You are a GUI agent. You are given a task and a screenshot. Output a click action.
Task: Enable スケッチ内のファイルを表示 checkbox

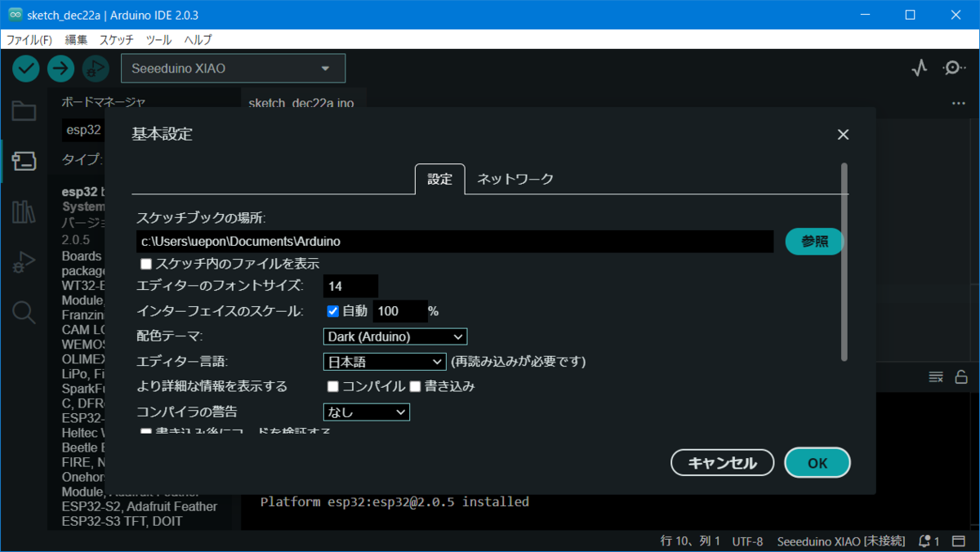(146, 264)
